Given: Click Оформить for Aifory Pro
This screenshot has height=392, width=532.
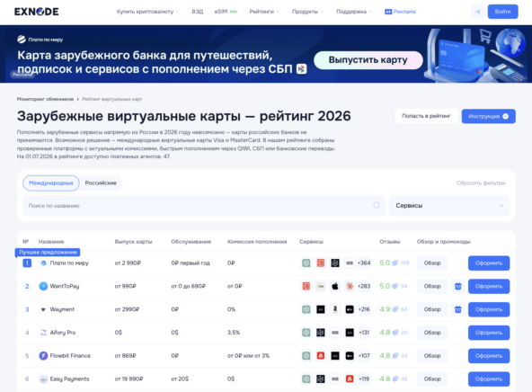Looking at the screenshot, I should (x=489, y=333).
